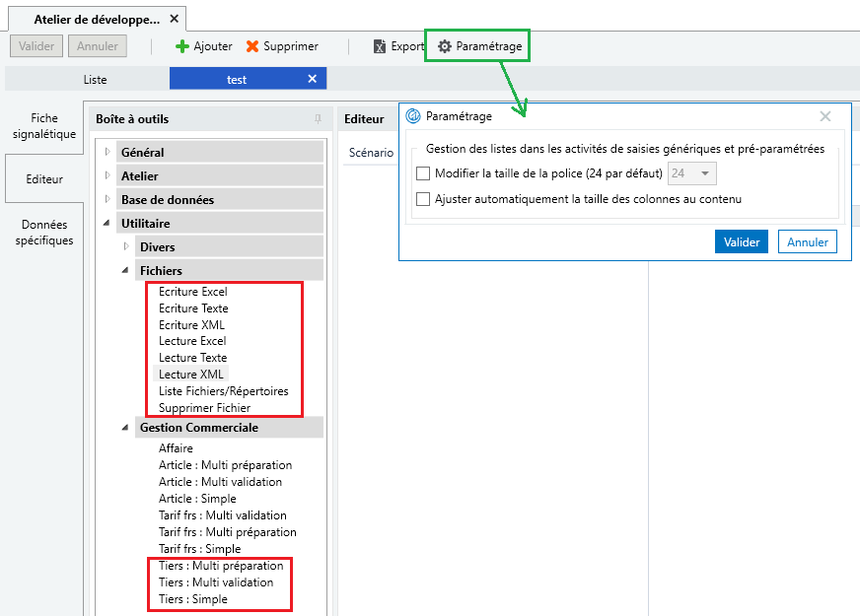Select Lecture Excel tool
The height and width of the screenshot is (616, 860).
tap(192, 341)
